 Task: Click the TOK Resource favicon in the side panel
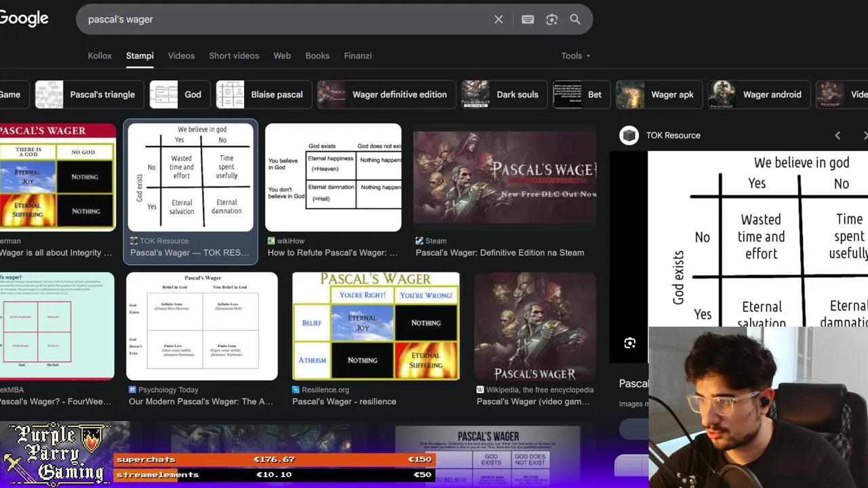pyautogui.click(x=629, y=136)
